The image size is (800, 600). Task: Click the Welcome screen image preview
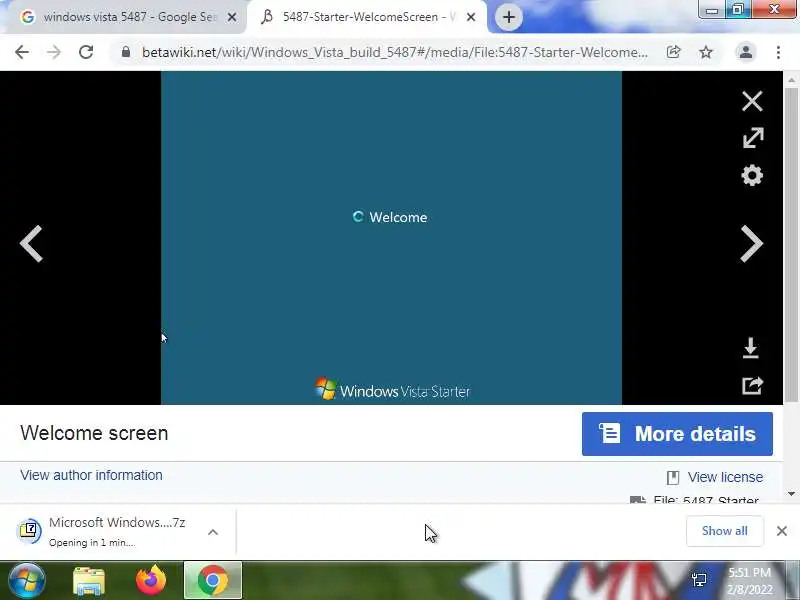391,238
